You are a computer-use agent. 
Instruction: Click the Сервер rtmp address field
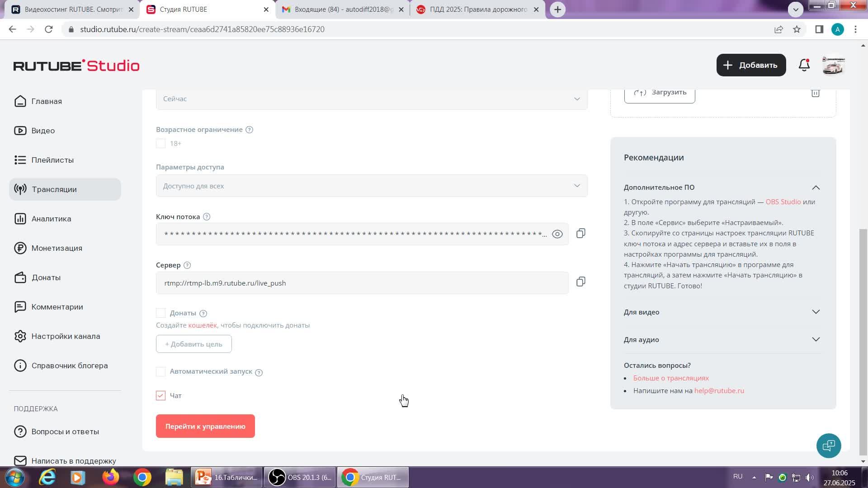tap(362, 283)
